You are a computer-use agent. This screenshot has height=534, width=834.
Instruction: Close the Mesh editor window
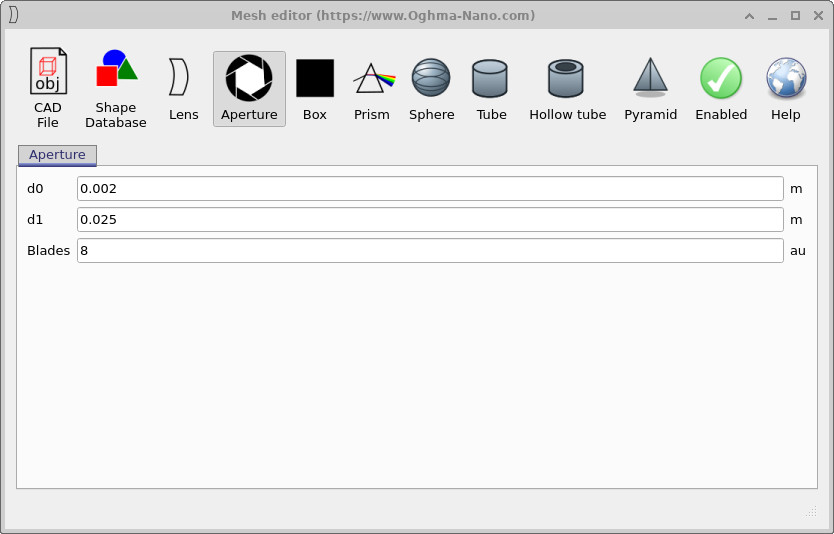[x=817, y=15]
